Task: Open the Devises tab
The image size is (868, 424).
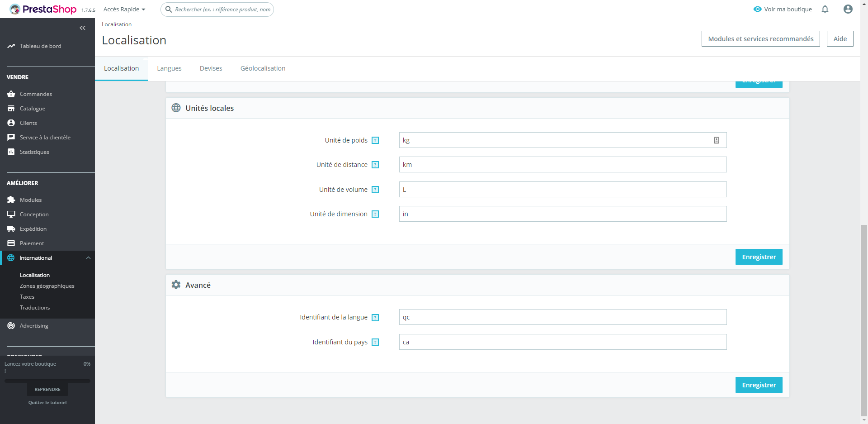Action: [x=211, y=68]
